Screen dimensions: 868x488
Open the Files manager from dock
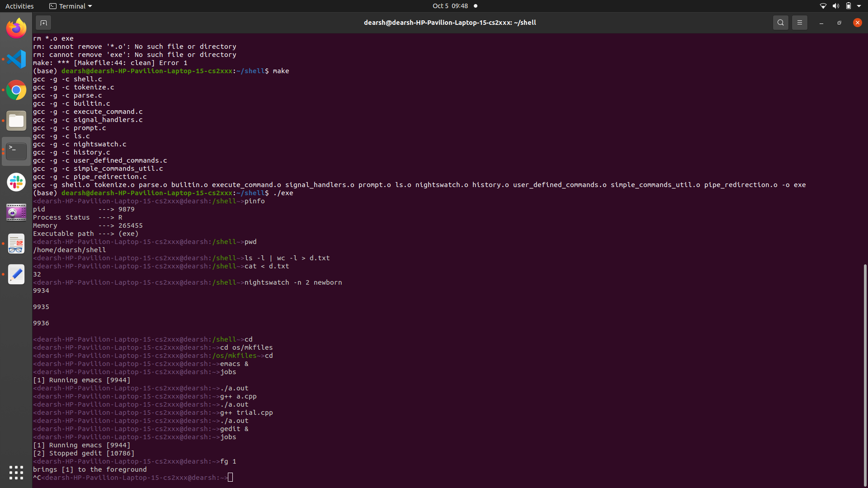[16, 121]
